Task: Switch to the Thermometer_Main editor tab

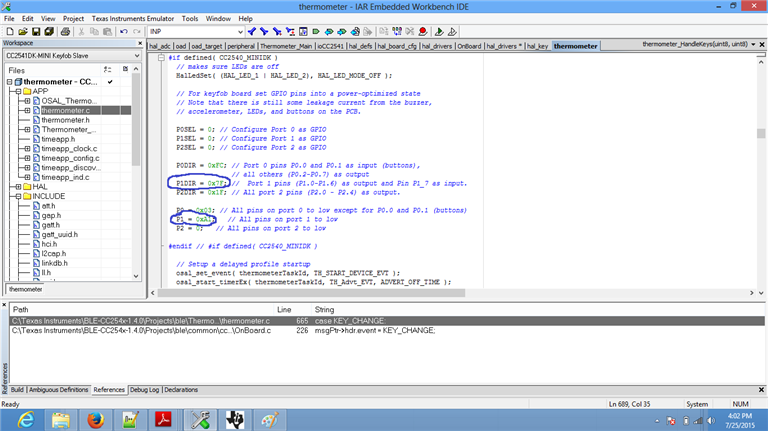Action: [286, 46]
